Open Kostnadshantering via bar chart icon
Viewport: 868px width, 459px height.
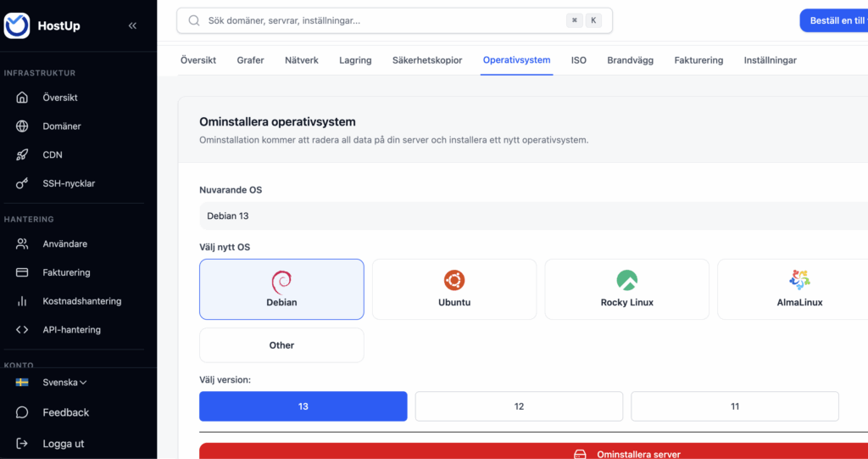click(x=23, y=301)
